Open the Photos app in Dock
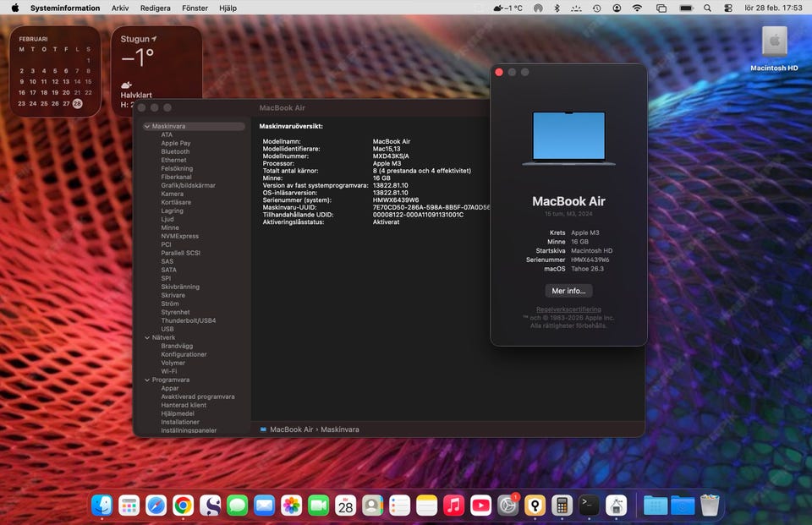 point(291,506)
